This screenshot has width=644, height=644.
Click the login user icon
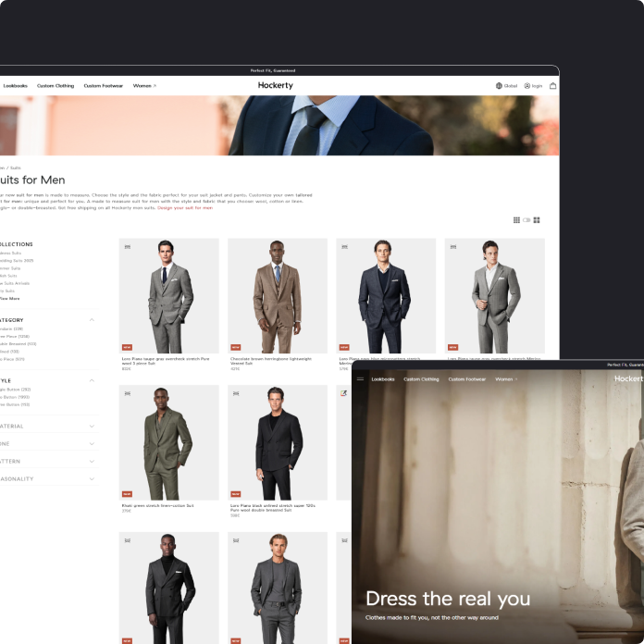tap(526, 86)
